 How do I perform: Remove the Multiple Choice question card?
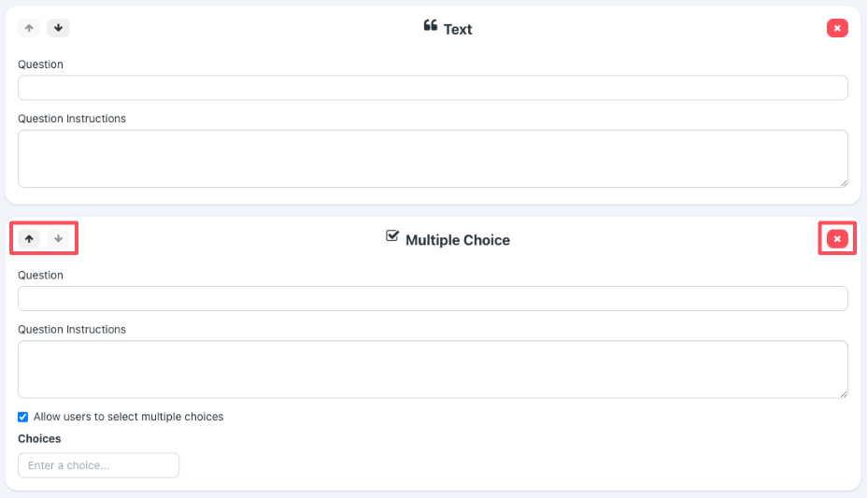(837, 238)
